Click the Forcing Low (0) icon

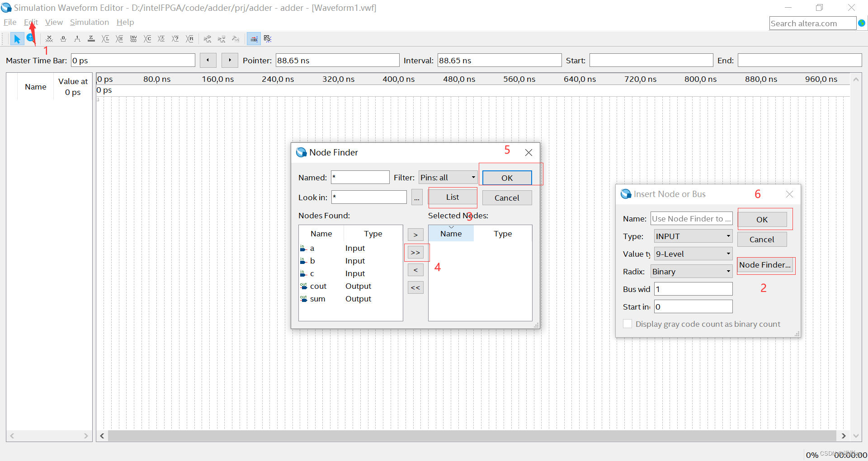(x=63, y=39)
